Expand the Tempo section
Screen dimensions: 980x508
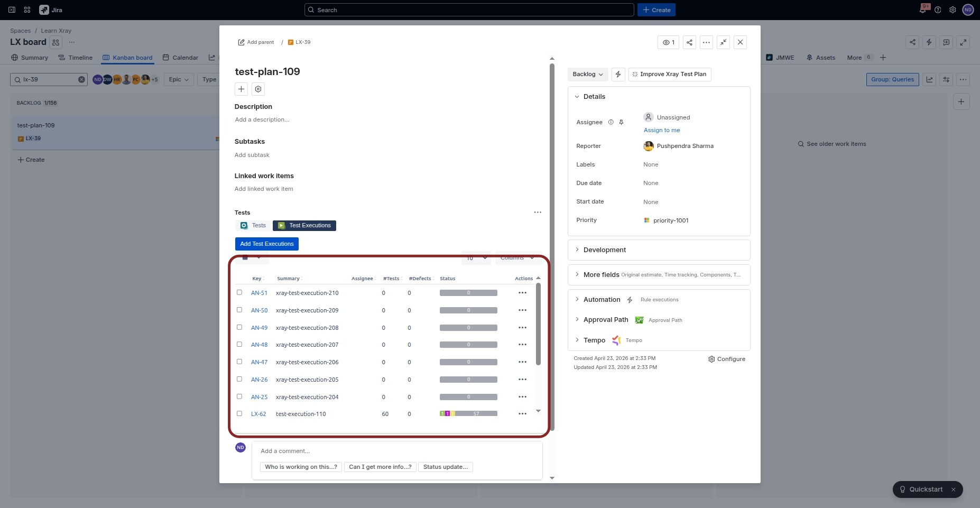[577, 340]
